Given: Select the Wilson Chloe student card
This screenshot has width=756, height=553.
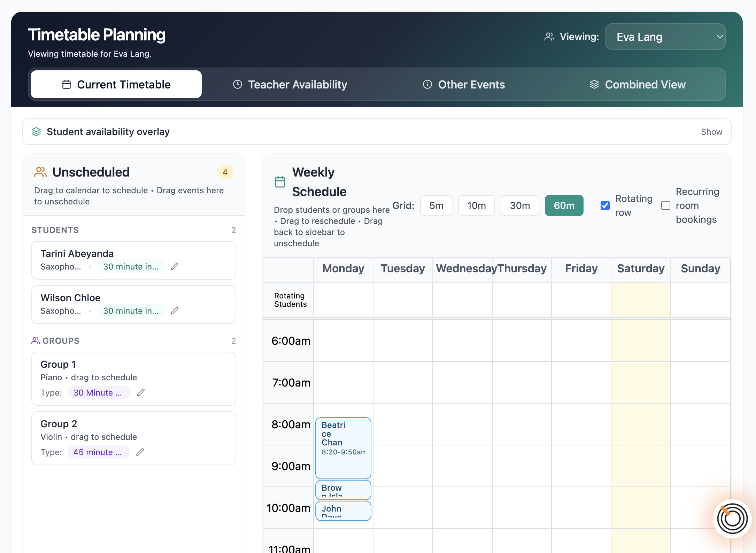Looking at the screenshot, I should pos(134,304).
